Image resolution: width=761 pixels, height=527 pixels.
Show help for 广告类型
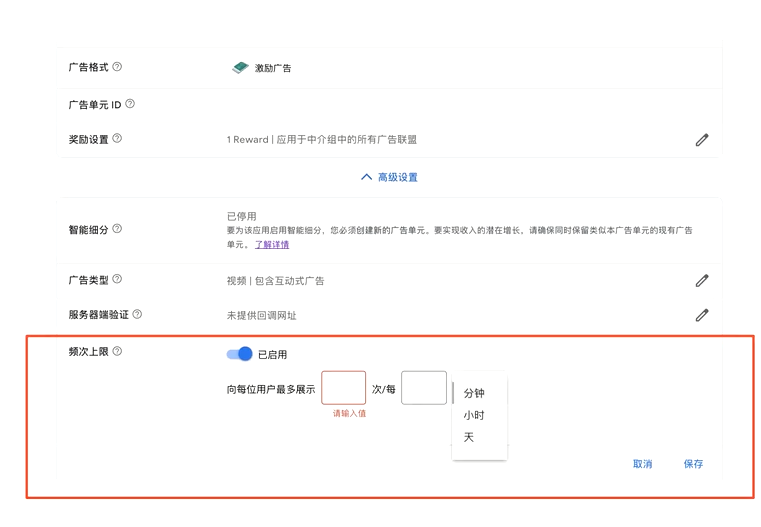pos(117,280)
